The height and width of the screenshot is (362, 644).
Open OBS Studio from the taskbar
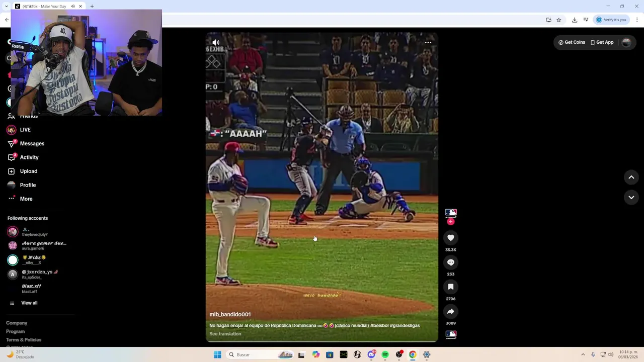[399, 355]
